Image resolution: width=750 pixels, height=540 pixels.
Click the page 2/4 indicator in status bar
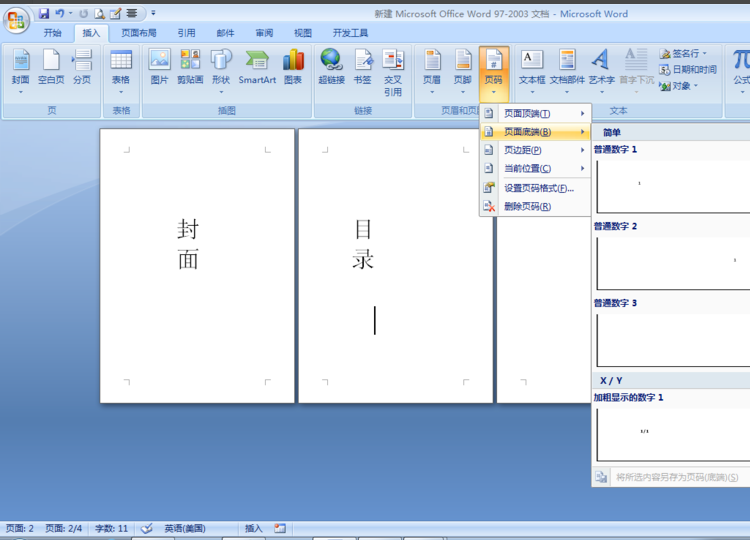(x=64, y=529)
